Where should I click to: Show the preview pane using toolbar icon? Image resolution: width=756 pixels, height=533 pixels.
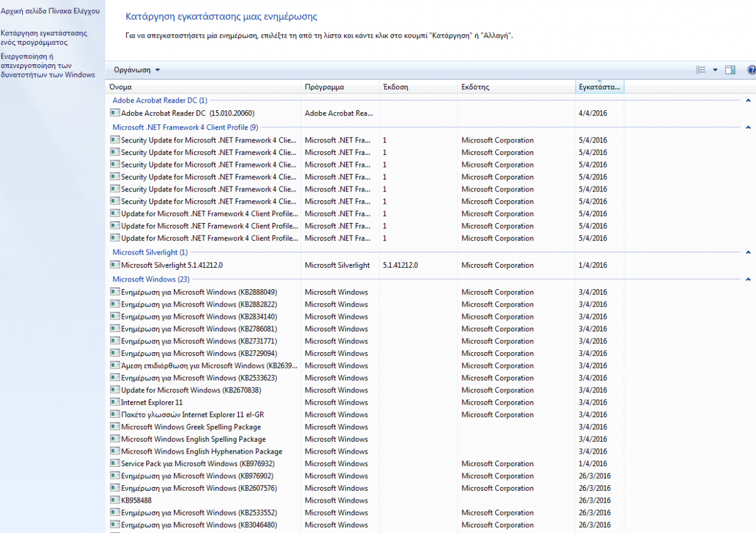click(x=730, y=70)
